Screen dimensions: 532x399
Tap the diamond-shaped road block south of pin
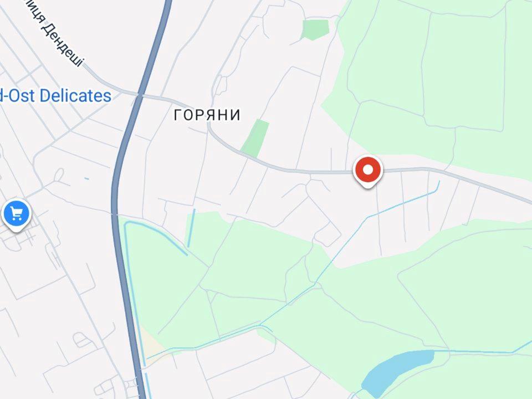click(328, 234)
